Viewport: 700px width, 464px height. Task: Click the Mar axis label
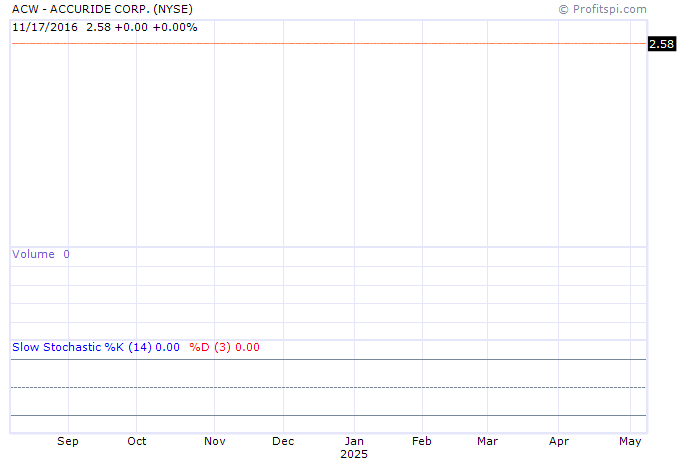488,441
